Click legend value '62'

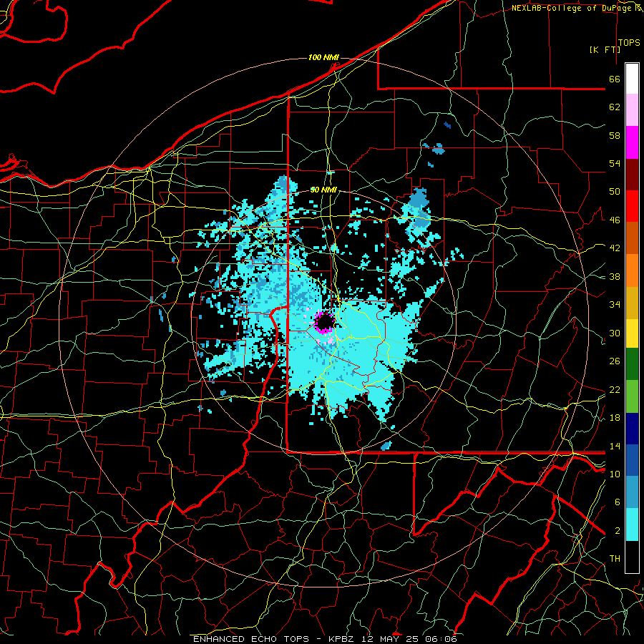click(615, 107)
